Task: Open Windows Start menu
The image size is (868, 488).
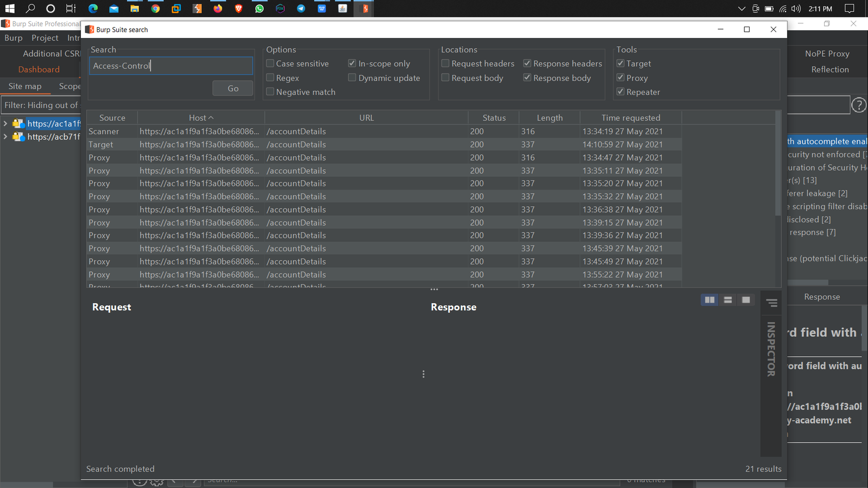Action: [x=10, y=9]
